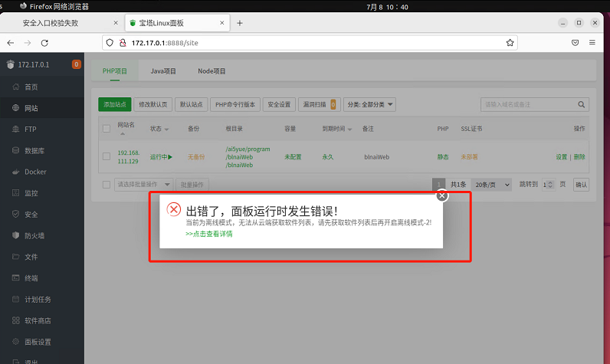This screenshot has height=364, width=610.
Task: Click the orange notification badge 0
Action: [x=77, y=64]
